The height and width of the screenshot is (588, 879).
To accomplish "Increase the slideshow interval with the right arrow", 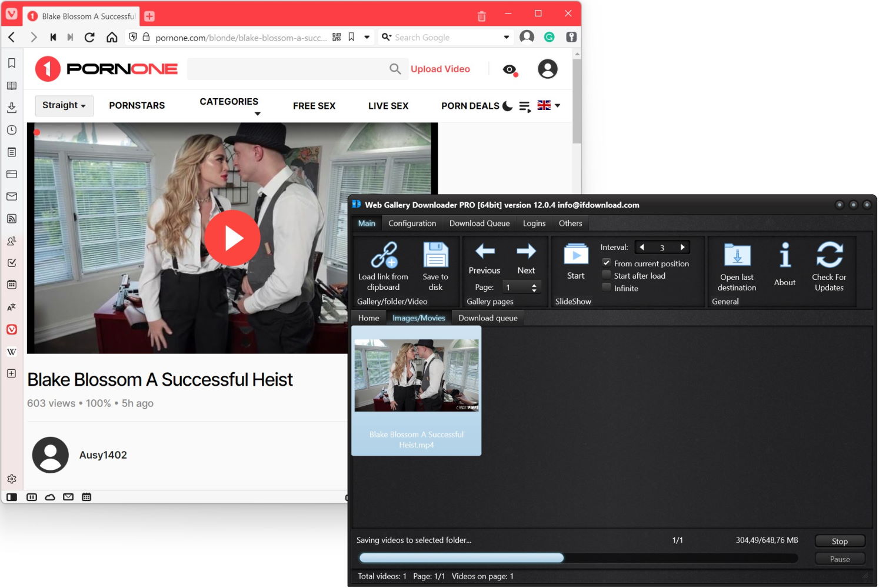I will pyautogui.click(x=682, y=248).
